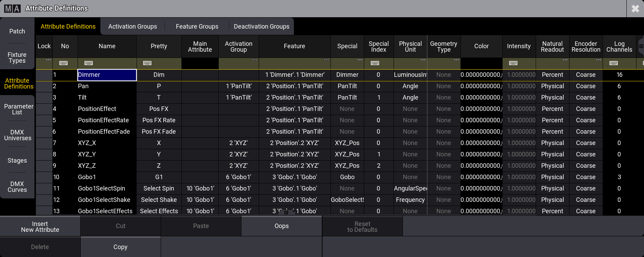The height and width of the screenshot is (257, 644).
Task: Click the 'Select Spin' pretty cell
Action: pyautogui.click(x=159, y=188)
